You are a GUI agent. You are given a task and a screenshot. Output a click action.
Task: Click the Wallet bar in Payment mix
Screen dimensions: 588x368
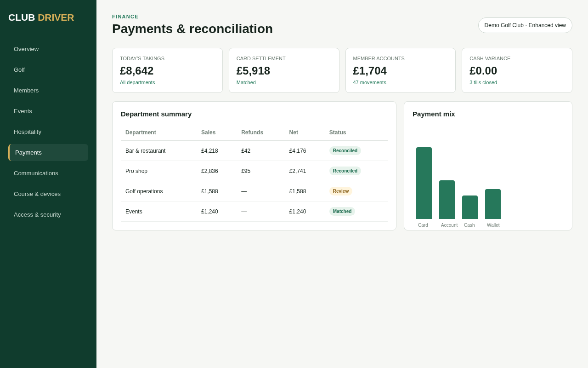(x=493, y=204)
